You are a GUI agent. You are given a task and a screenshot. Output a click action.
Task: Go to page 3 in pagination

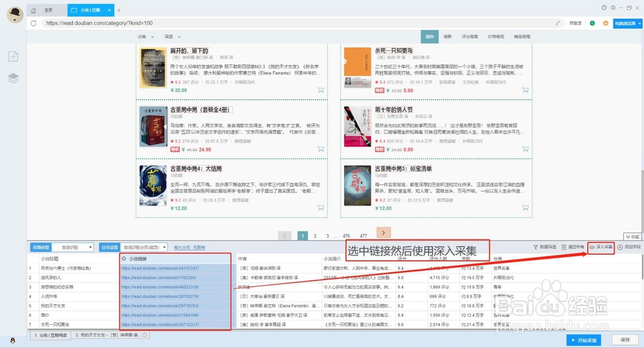(327, 236)
